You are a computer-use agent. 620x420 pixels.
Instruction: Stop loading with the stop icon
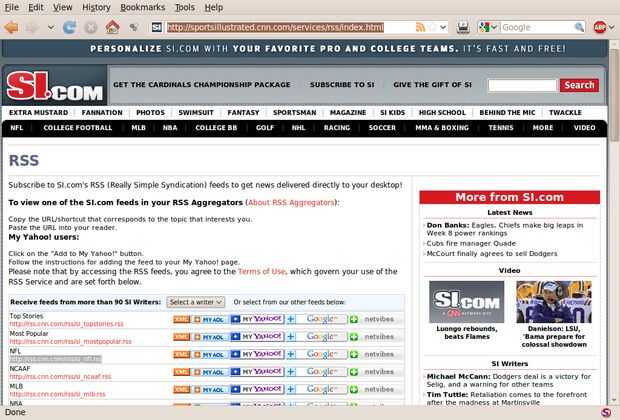click(91, 27)
